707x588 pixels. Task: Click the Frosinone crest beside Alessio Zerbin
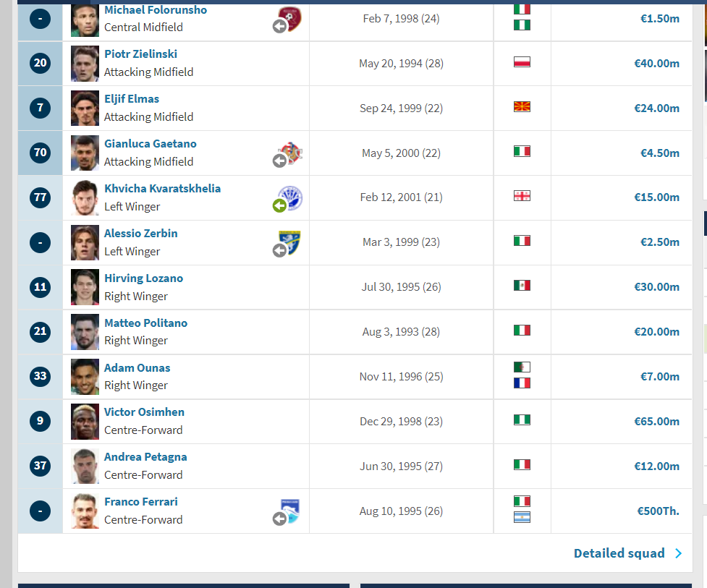tap(289, 242)
